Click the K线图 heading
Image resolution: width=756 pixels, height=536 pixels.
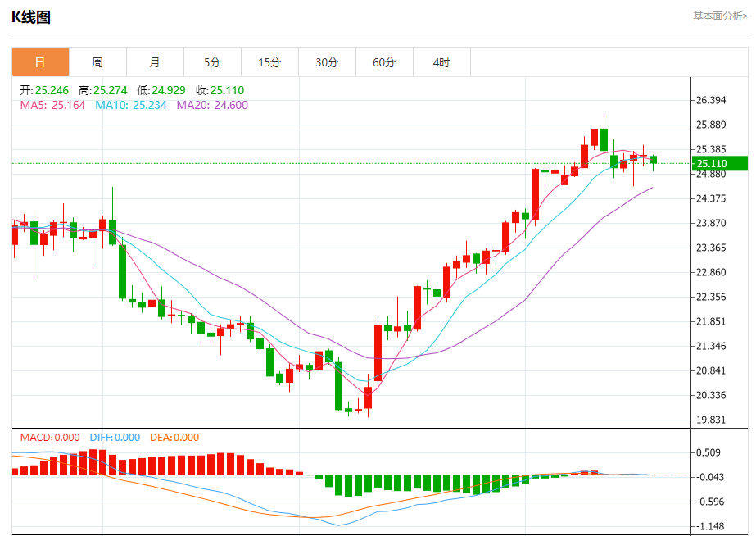[31, 17]
